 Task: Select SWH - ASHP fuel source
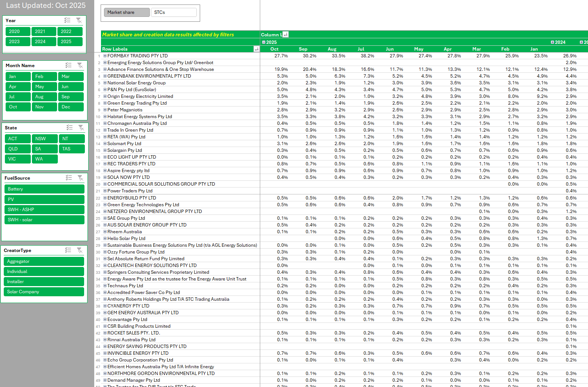(44, 210)
